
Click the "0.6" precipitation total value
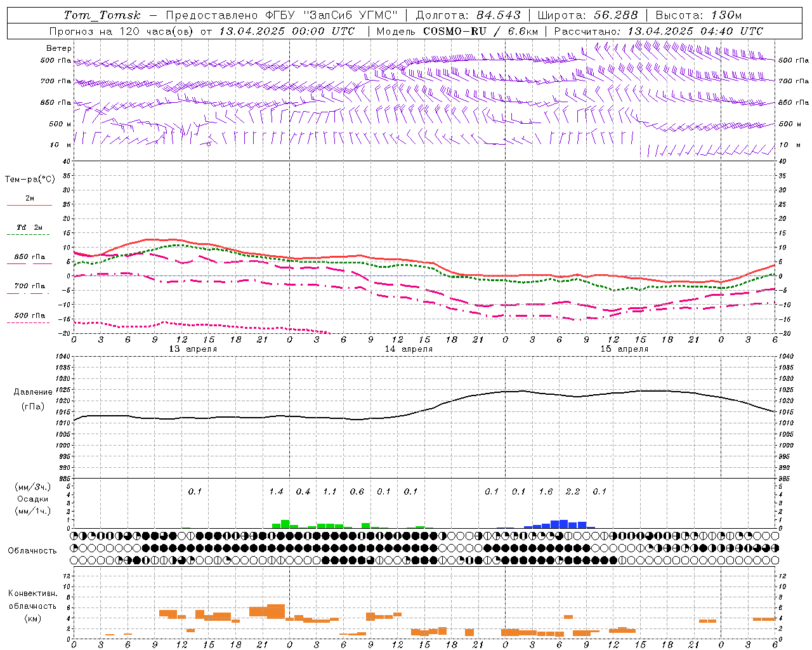[x=357, y=491]
